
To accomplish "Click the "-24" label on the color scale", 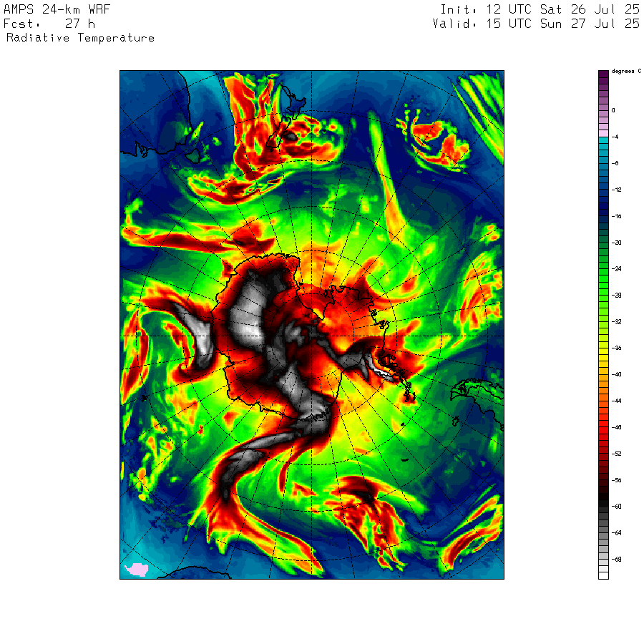I will point(617,269).
